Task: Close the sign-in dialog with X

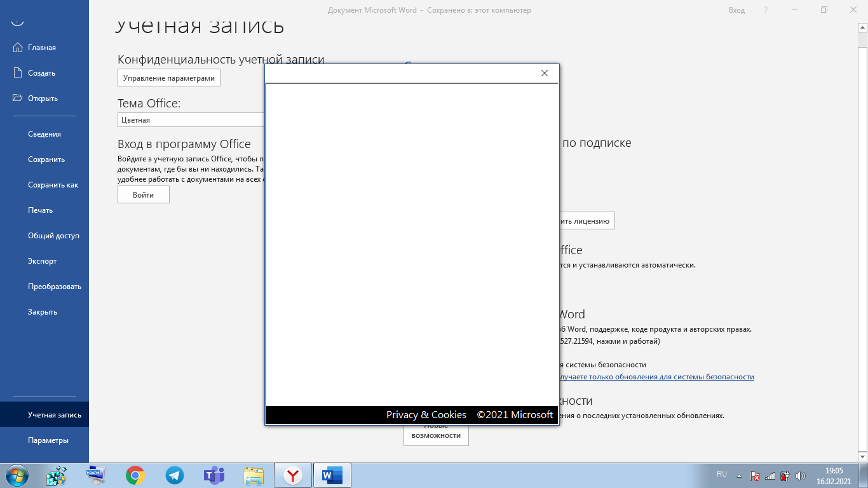Action: pyautogui.click(x=545, y=73)
